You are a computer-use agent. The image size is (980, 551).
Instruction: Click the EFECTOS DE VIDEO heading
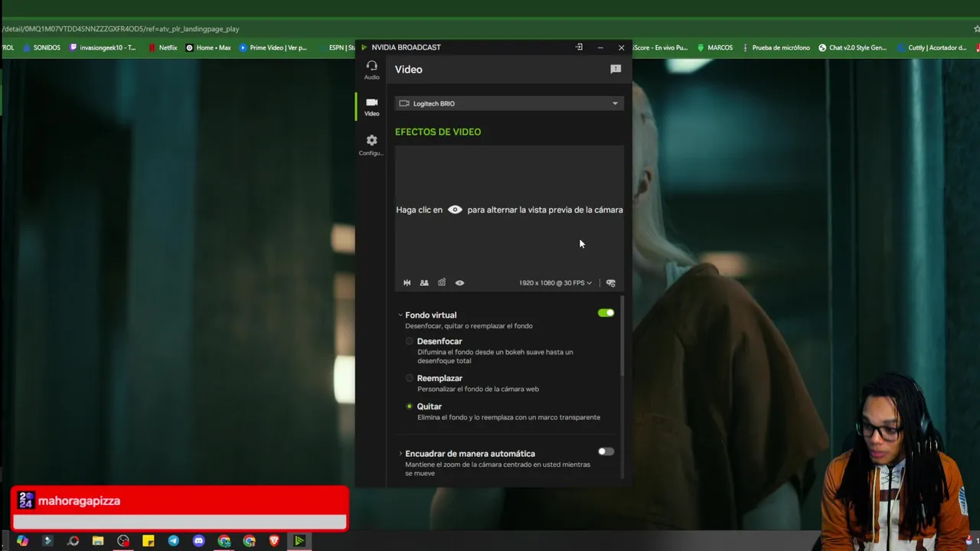(438, 132)
